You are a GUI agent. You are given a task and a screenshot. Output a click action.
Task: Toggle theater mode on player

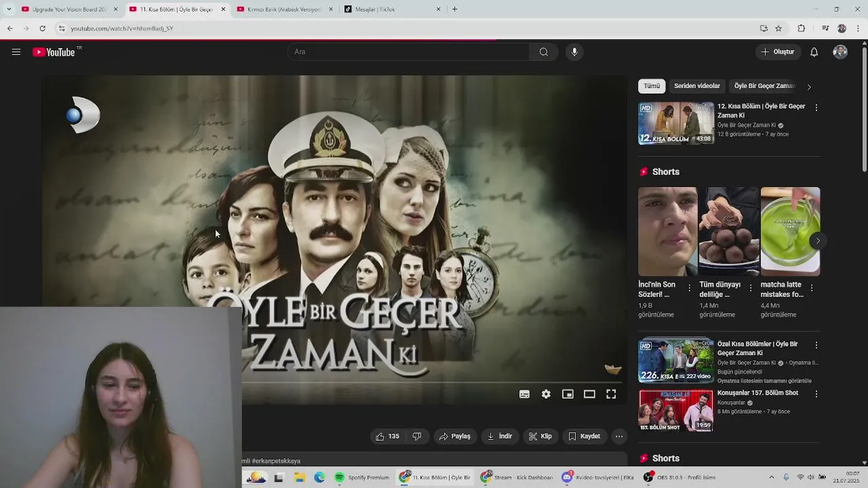(x=589, y=394)
